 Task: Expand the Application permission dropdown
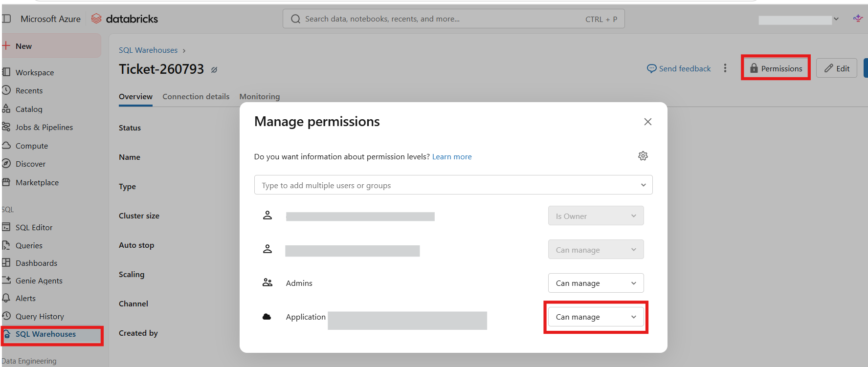point(596,317)
